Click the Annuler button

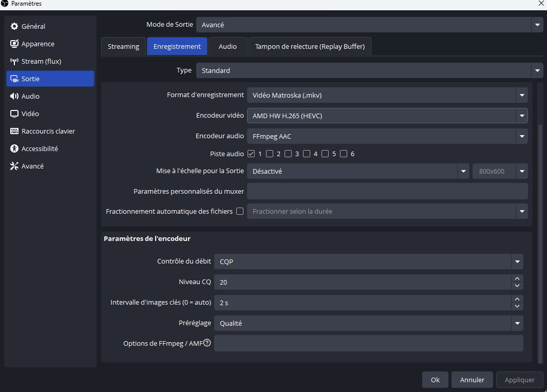[x=472, y=380]
